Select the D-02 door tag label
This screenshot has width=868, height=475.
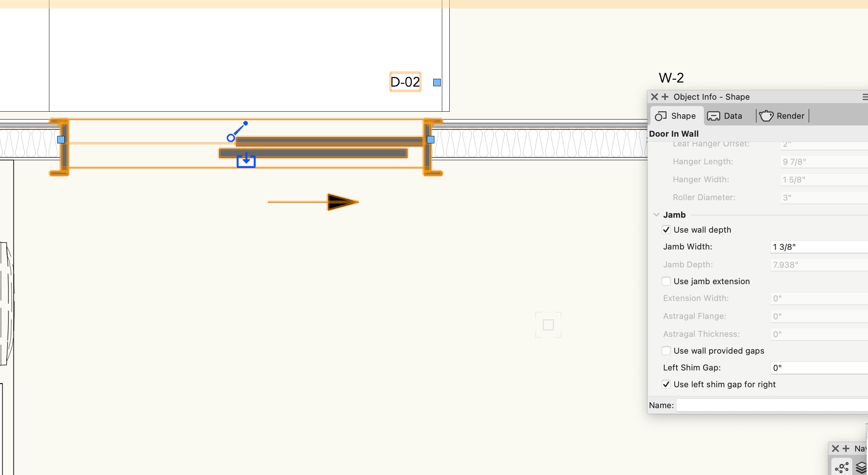pos(405,82)
